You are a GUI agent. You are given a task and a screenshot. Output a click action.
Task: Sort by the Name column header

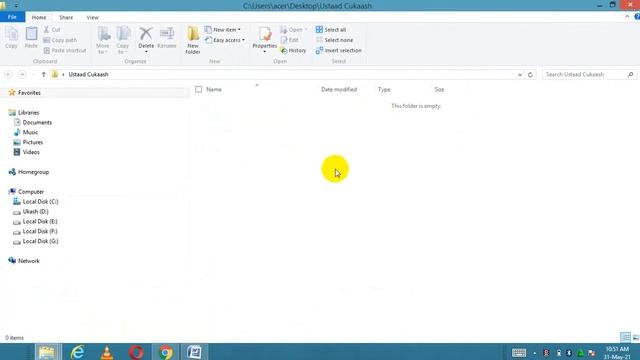point(214,89)
